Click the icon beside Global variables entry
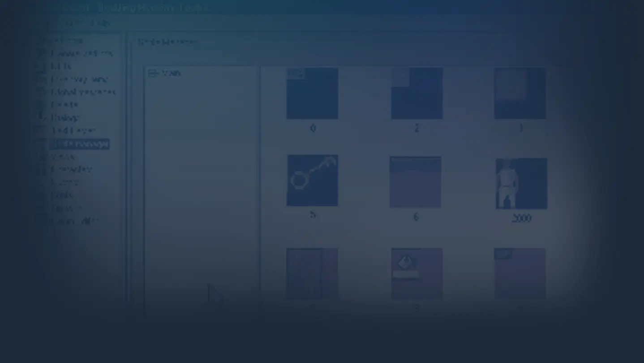The image size is (644, 363). coord(42,92)
